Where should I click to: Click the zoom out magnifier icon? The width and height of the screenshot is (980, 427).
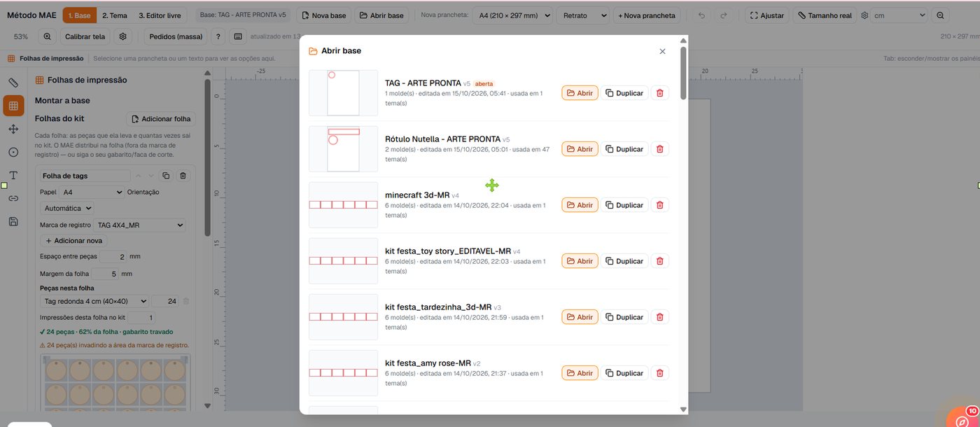tap(940, 15)
